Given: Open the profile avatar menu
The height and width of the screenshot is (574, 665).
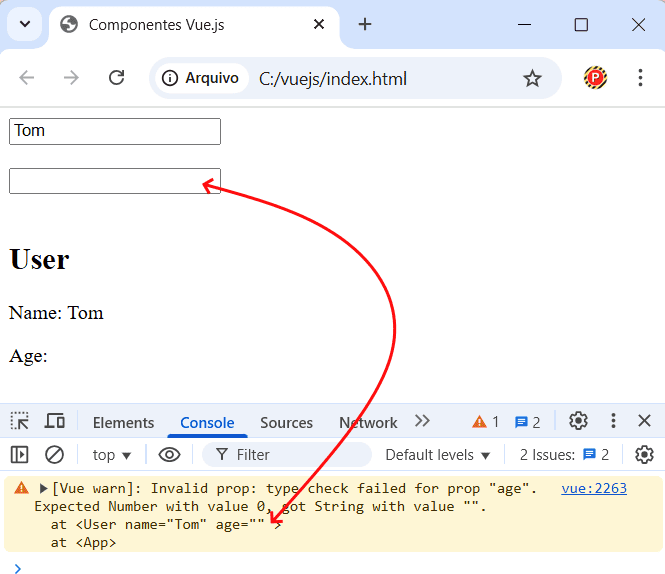Looking at the screenshot, I should [x=595, y=78].
